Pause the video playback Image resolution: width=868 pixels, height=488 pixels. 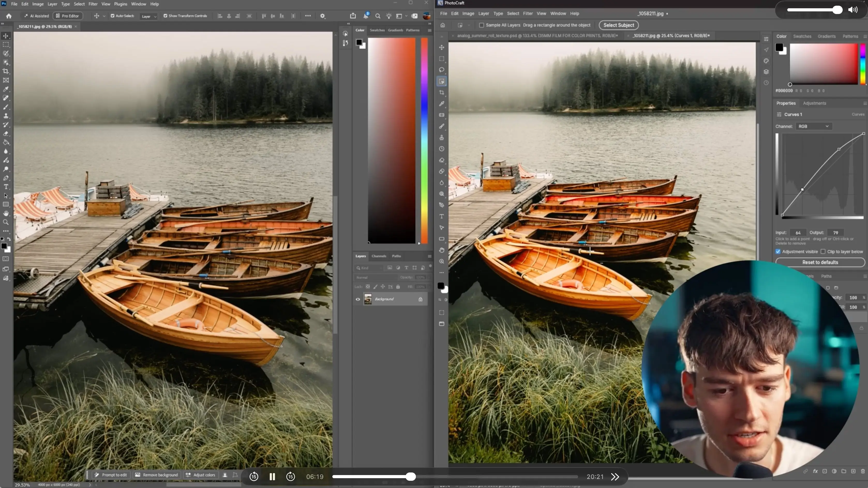click(272, 477)
